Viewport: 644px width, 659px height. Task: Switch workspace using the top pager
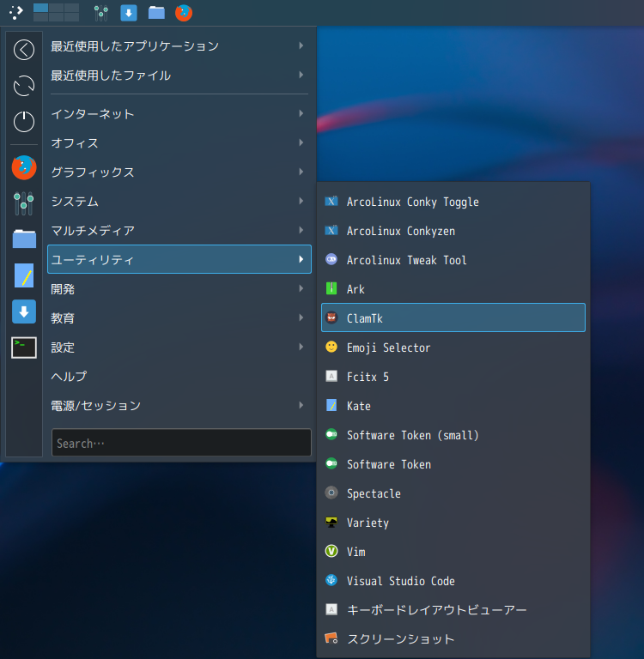(57, 12)
